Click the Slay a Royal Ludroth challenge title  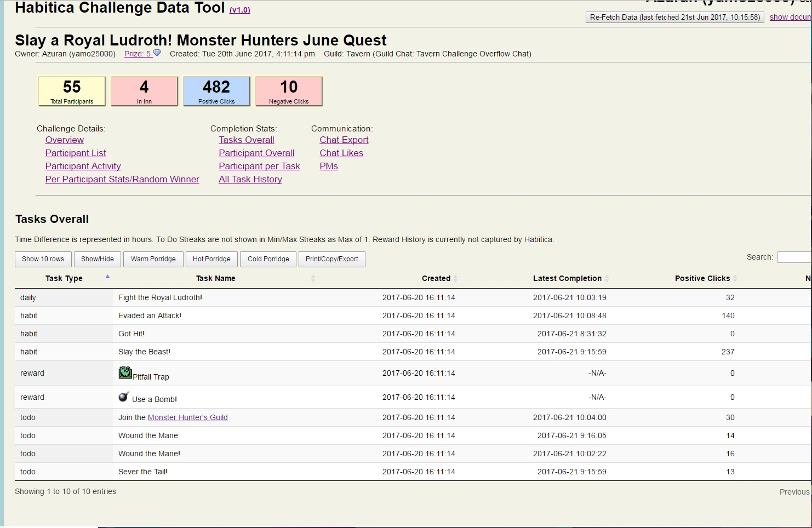[201, 40]
